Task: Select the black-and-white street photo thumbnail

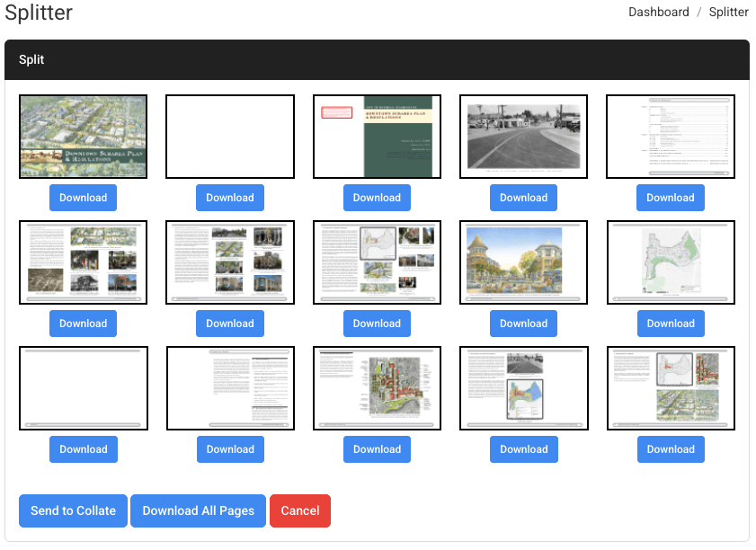Action: click(x=523, y=137)
